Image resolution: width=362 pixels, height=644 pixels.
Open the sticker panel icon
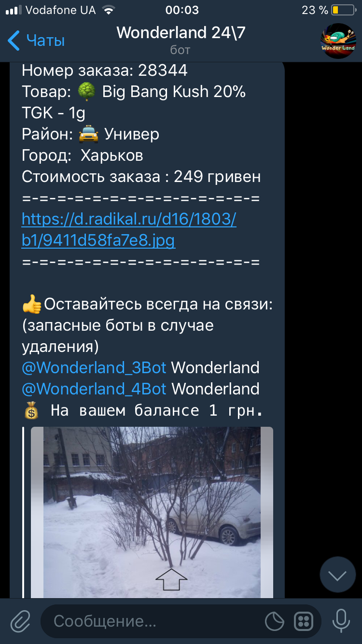tap(275, 621)
